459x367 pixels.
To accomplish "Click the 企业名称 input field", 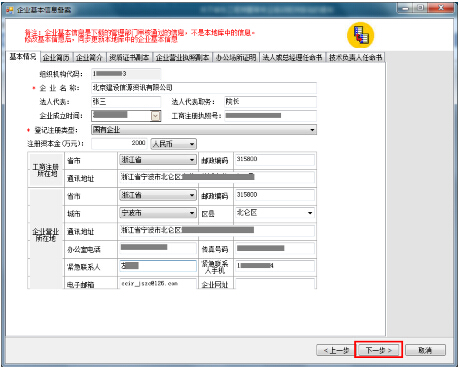I will coord(204,88).
